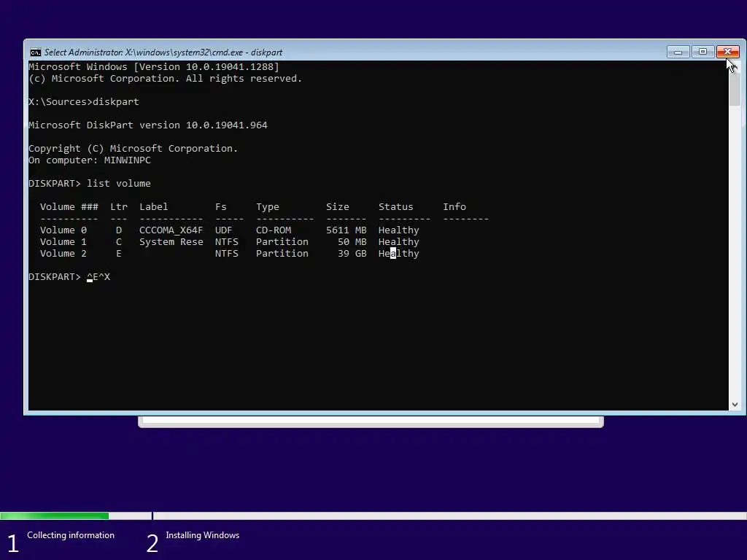The image size is (747, 560).
Task: Click the 'UDF' file system value
Action: (223, 230)
